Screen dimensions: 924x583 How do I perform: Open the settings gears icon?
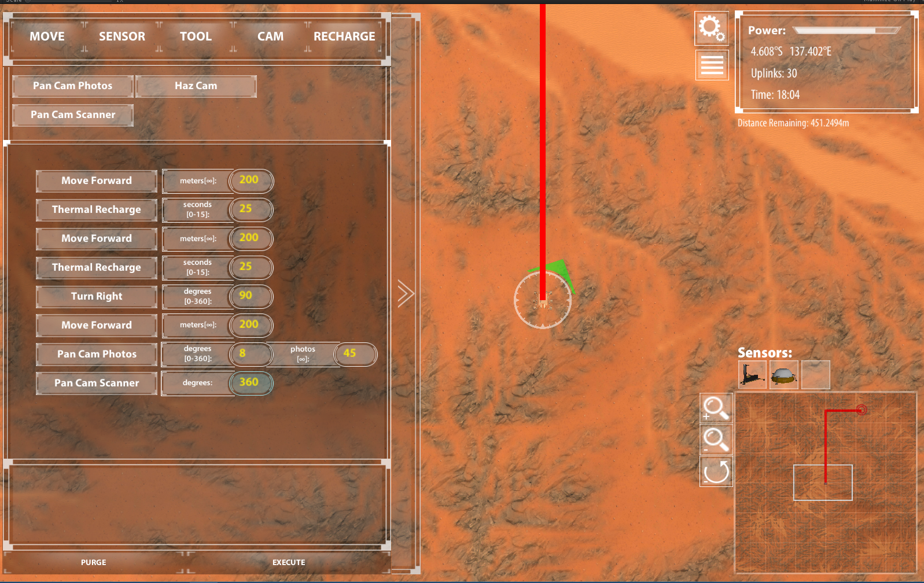[x=711, y=28]
